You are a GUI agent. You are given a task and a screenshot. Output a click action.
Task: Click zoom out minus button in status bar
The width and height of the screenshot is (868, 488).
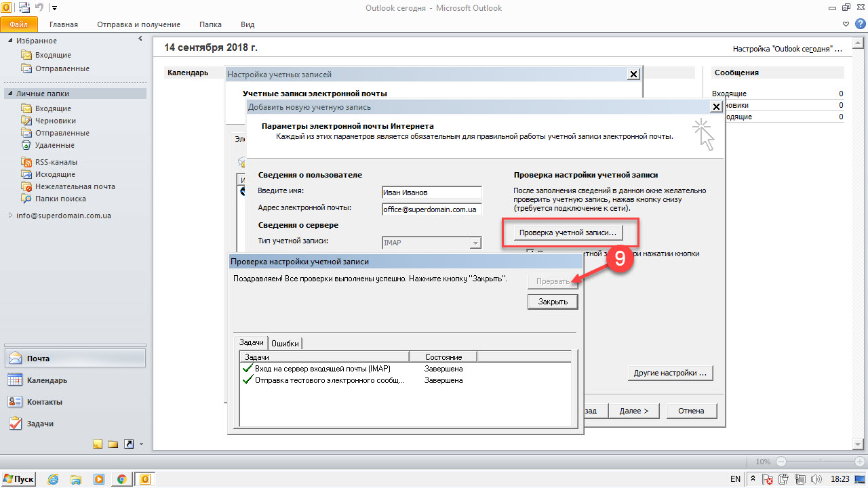click(x=782, y=462)
